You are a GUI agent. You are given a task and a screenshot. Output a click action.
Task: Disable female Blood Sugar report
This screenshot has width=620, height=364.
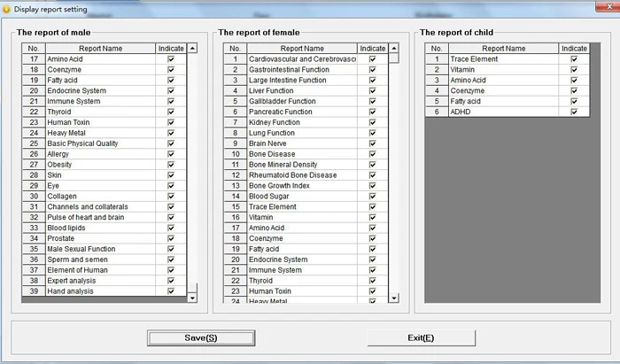click(373, 196)
